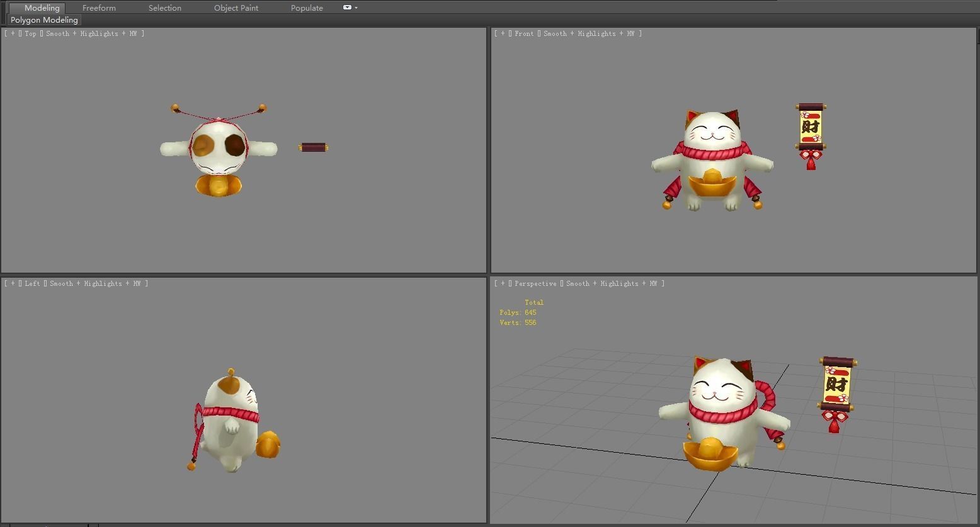Select the scroll object in Top viewport
This screenshot has height=527, width=980.
pyautogui.click(x=313, y=147)
